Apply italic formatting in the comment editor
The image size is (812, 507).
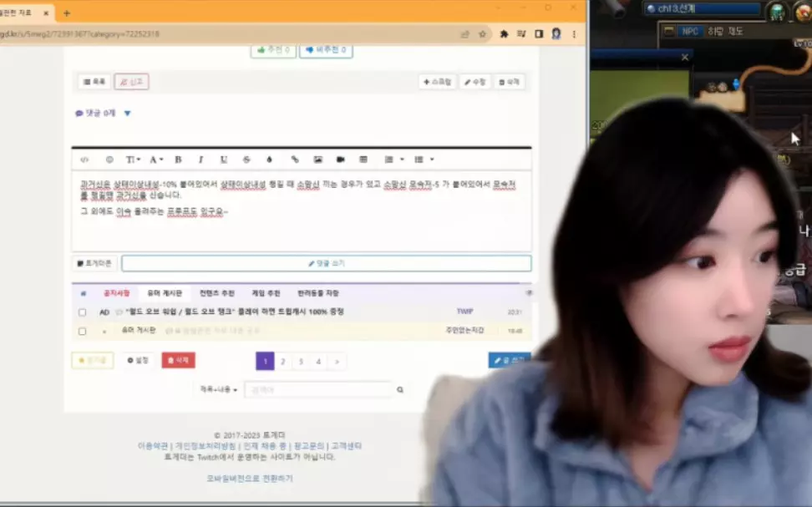pos(201,160)
